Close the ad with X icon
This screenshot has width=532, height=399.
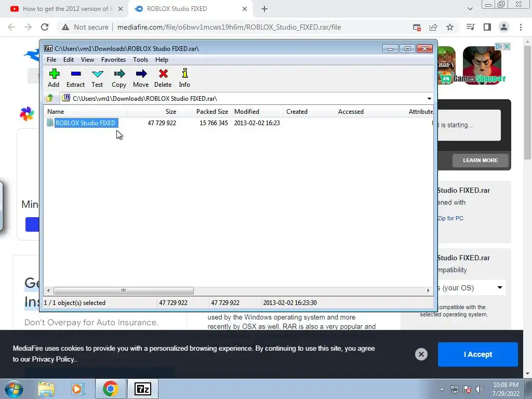tap(507, 46)
